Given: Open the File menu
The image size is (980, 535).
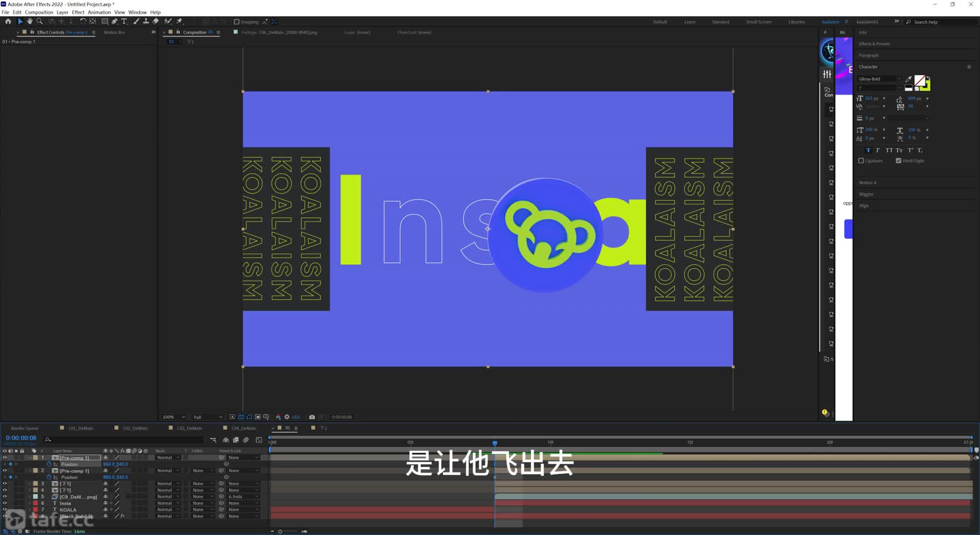Looking at the screenshot, I should 5,12.
